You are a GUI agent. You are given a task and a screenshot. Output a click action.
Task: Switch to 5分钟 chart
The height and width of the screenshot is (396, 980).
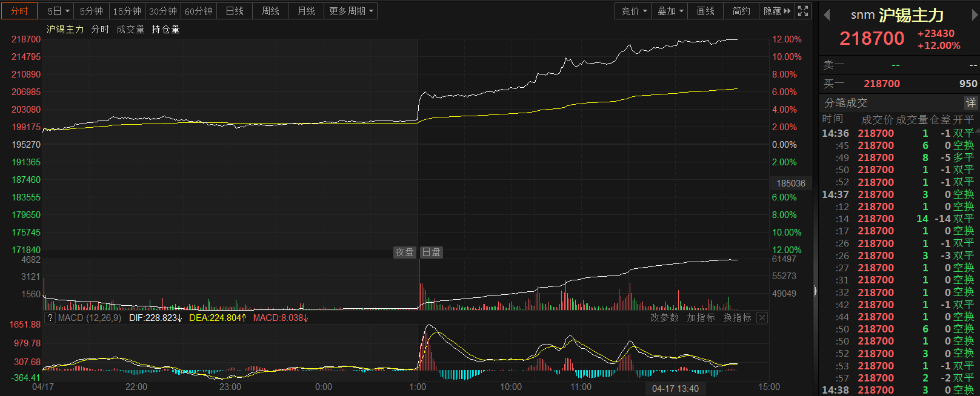[92, 11]
